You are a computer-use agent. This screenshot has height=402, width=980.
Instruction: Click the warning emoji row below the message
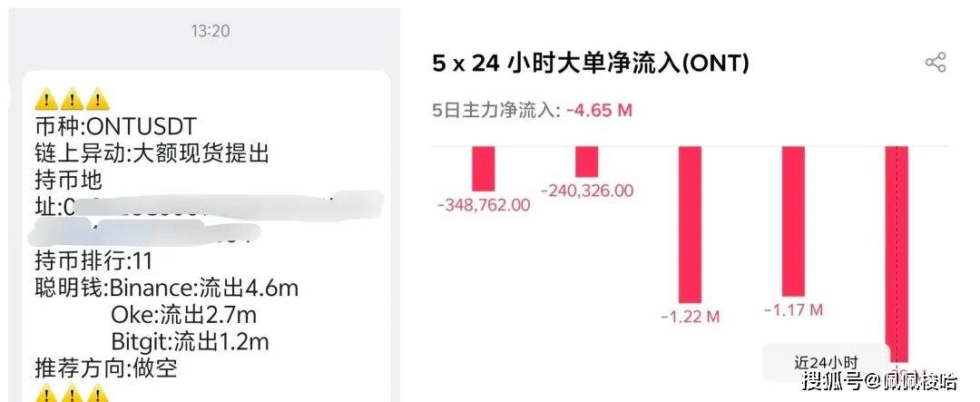pyautogui.click(x=72, y=395)
